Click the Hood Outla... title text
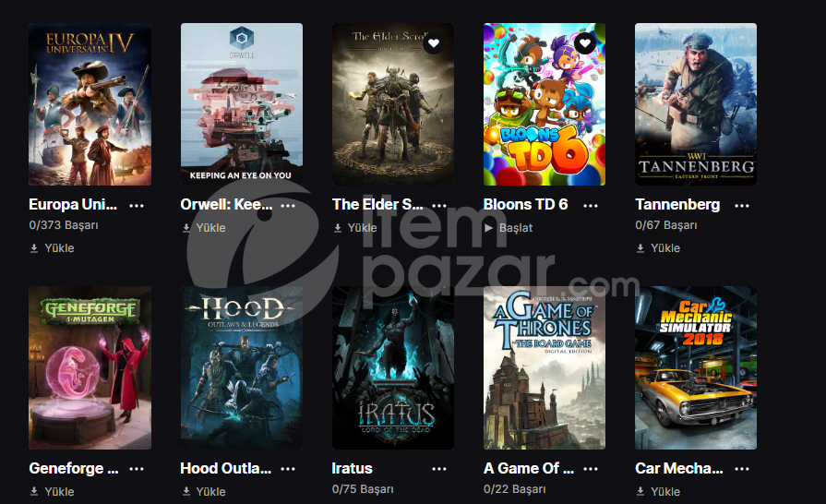 pyautogui.click(x=226, y=468)
